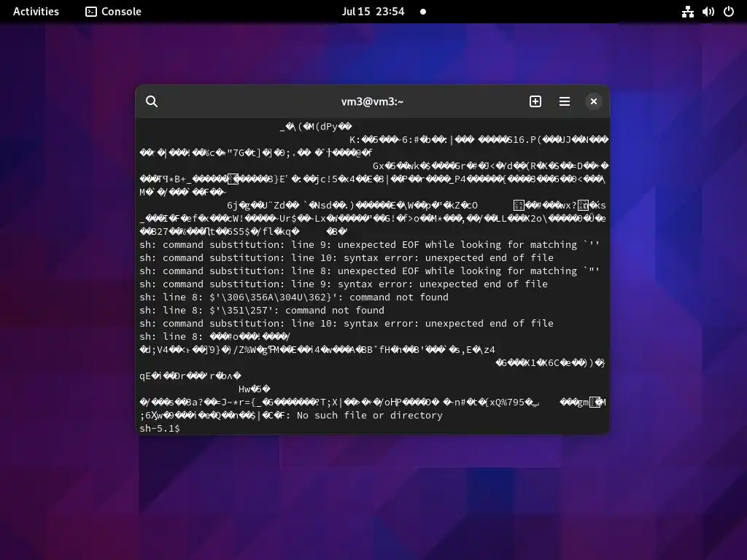Click the 'line 8: unexpected EOF' error line
This screenshot has width=747, height=560.
(x=370, y=271)
